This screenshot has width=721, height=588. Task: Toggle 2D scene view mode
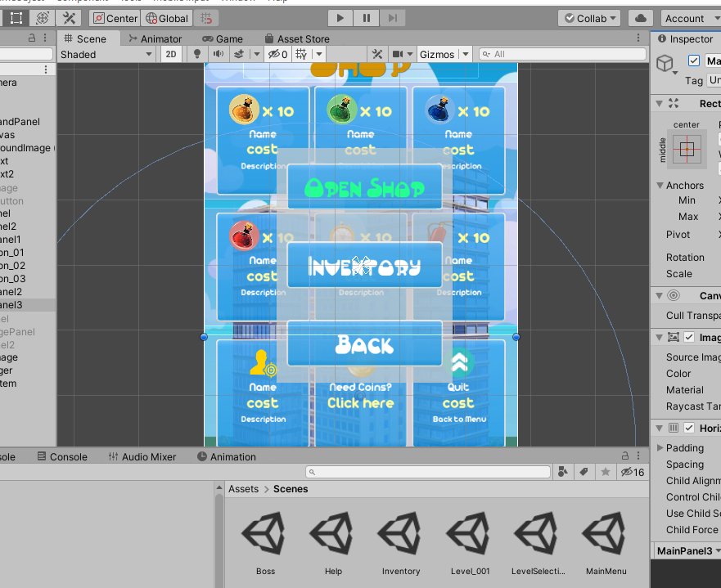[x=170, y=54]
